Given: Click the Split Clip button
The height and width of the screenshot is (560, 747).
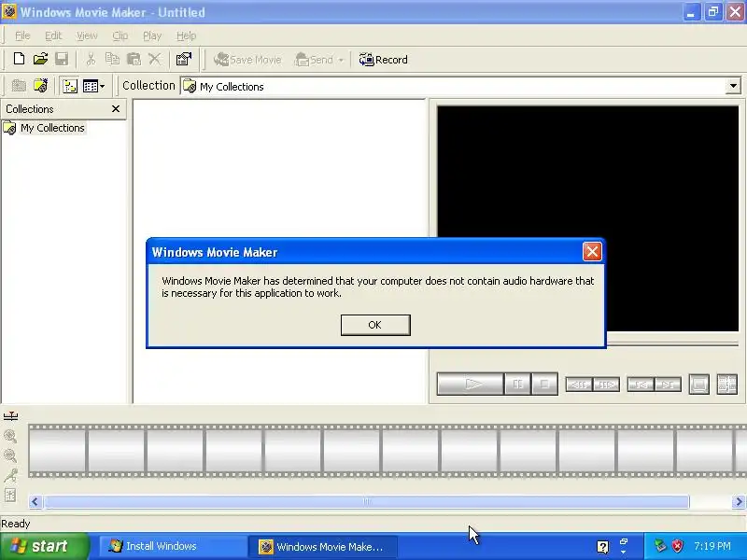Looking at the screenshot, I should (x=727, y=385).
